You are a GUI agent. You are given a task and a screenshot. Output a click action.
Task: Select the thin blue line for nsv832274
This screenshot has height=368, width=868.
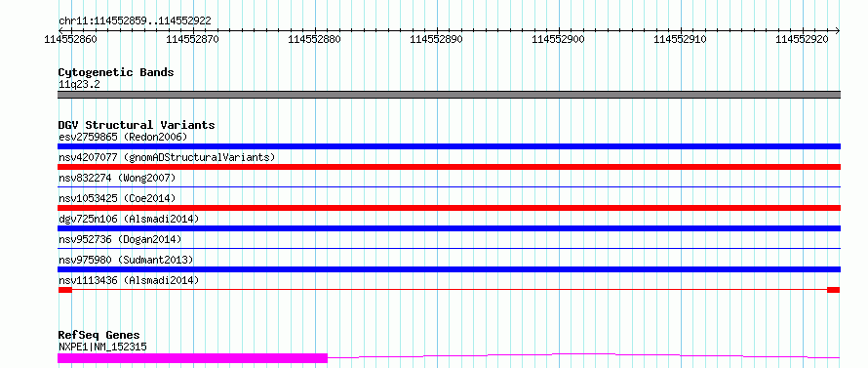pos(449,187)
